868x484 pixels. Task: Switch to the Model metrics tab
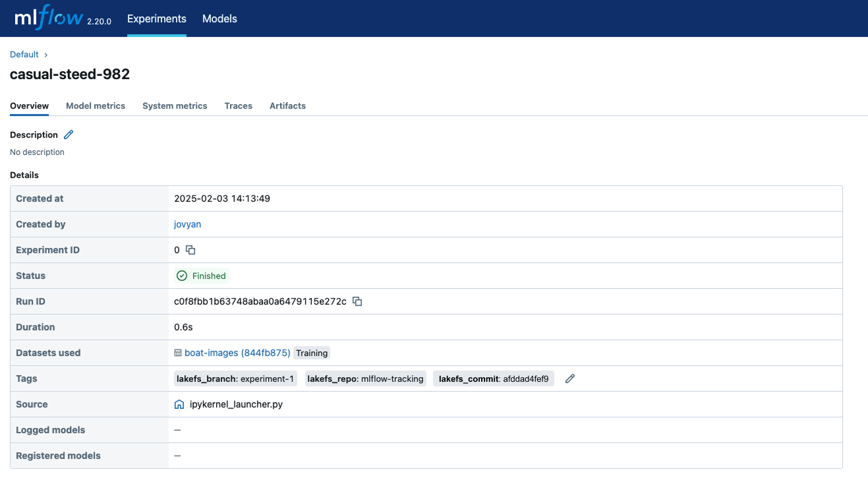[x=96, y=106]
